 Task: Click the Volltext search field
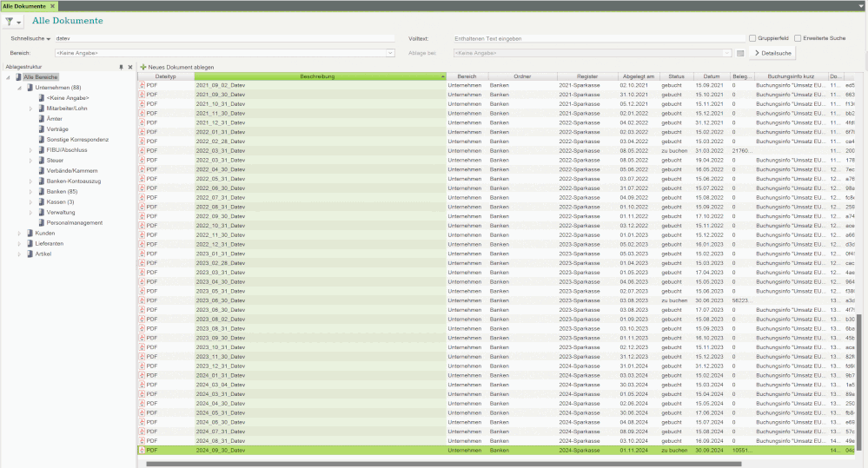[x=599, y=39]
